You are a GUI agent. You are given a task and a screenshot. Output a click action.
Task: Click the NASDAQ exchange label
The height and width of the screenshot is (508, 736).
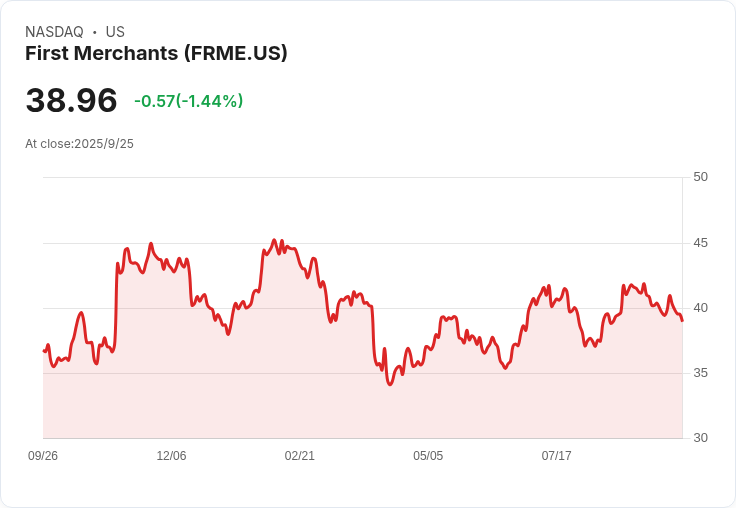click(54, 32)
